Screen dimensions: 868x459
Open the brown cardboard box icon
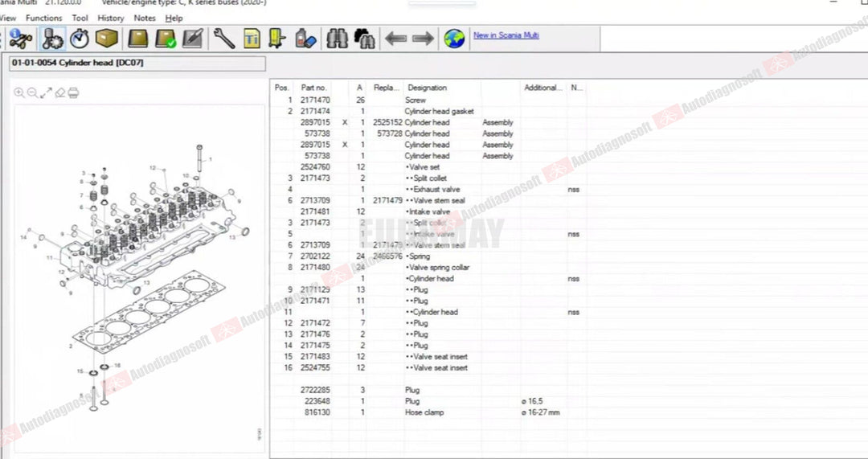click(x=106, y=39)
